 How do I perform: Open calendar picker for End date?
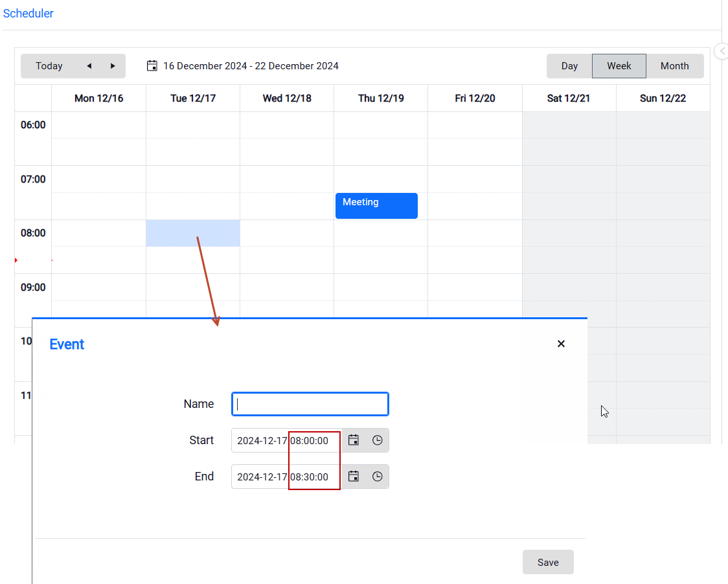click(354, 477)
